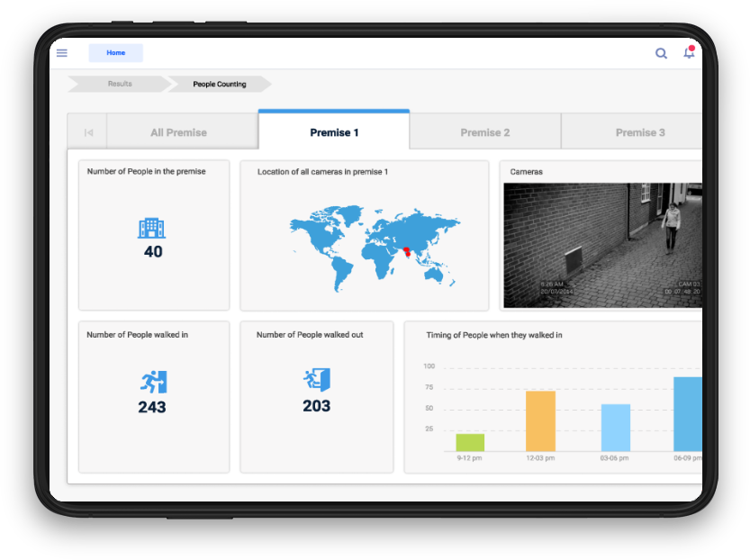Click the orange 12-03 pm bar

click(x=540, y=420)
